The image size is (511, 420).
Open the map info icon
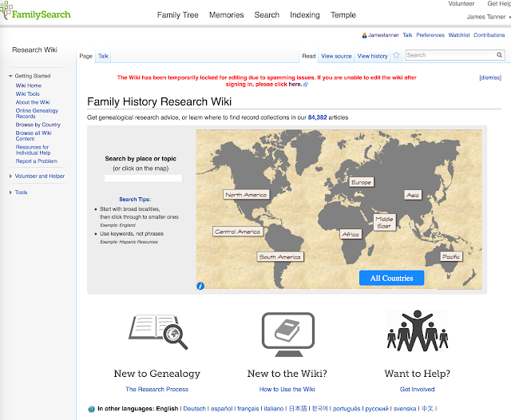pyautogui.click(x=200, y=286)
